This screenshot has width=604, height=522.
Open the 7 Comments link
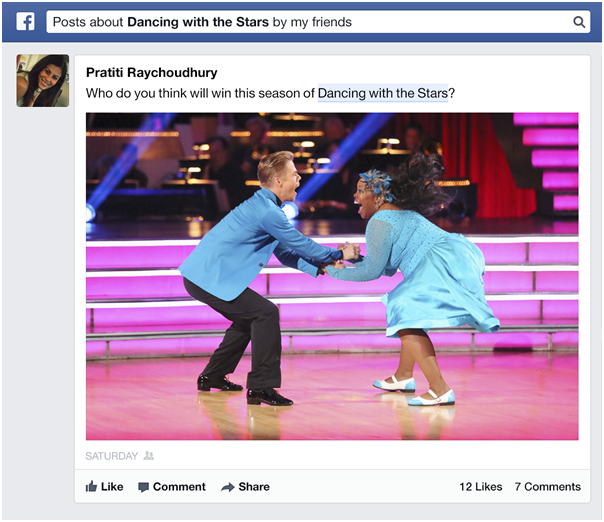pos(547,487)
